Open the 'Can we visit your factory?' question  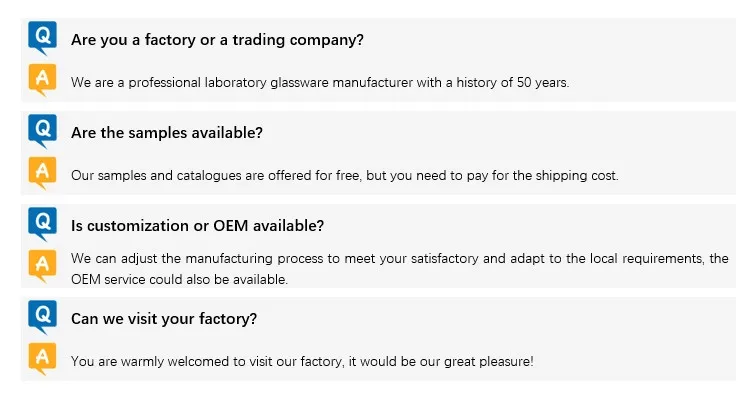tap(164, 319)
